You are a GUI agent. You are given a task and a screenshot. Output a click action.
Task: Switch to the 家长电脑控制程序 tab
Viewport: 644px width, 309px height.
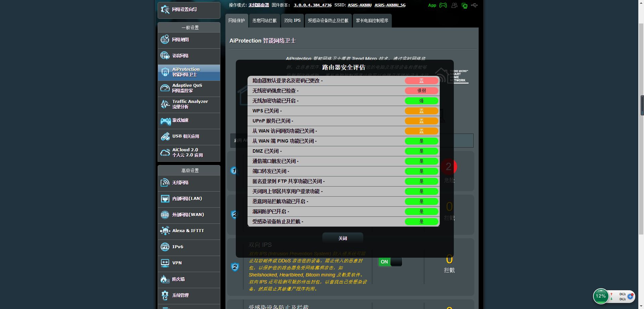(372, 20)
